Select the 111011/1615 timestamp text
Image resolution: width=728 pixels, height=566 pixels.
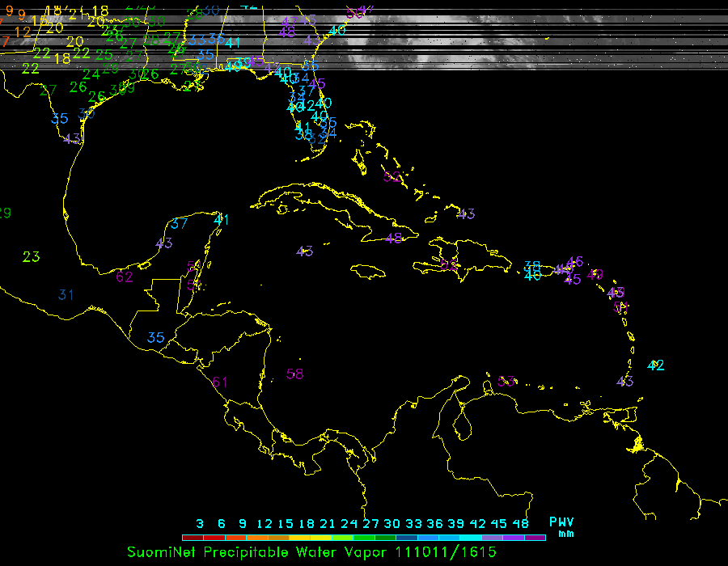click(446, 552)
